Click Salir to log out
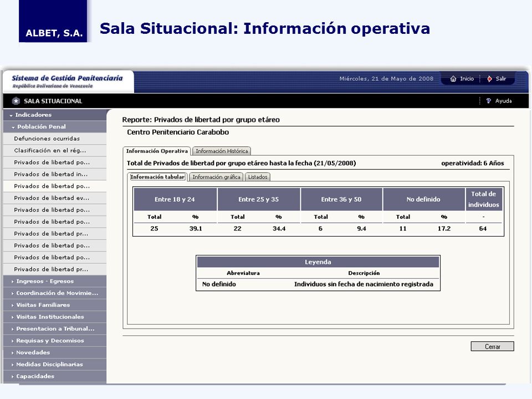532x399 pixels. 500,79
